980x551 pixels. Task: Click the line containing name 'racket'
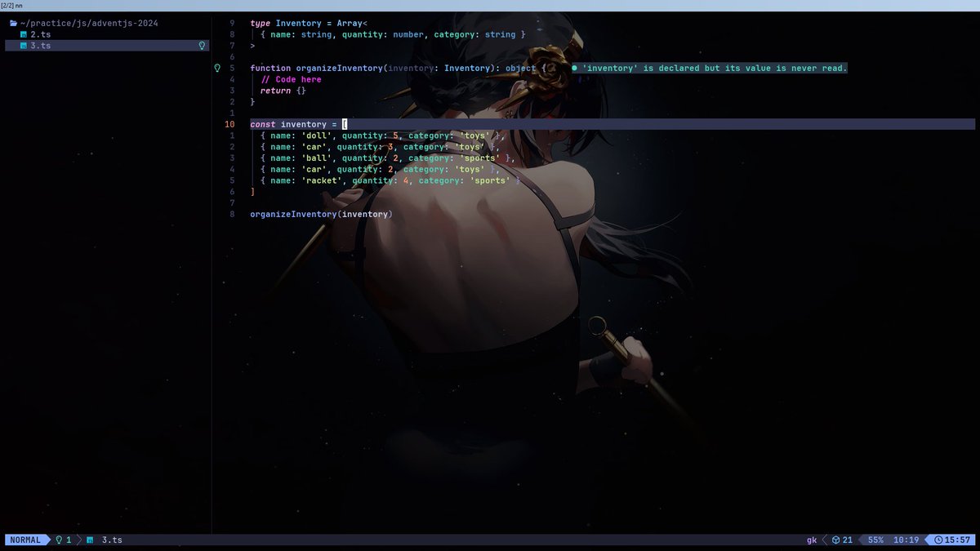(390, 180)
